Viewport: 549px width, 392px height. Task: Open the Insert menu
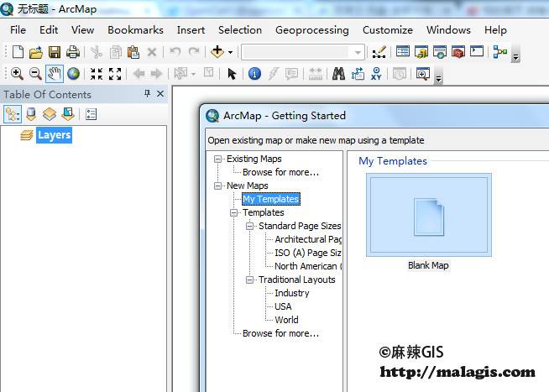[191, 30]
